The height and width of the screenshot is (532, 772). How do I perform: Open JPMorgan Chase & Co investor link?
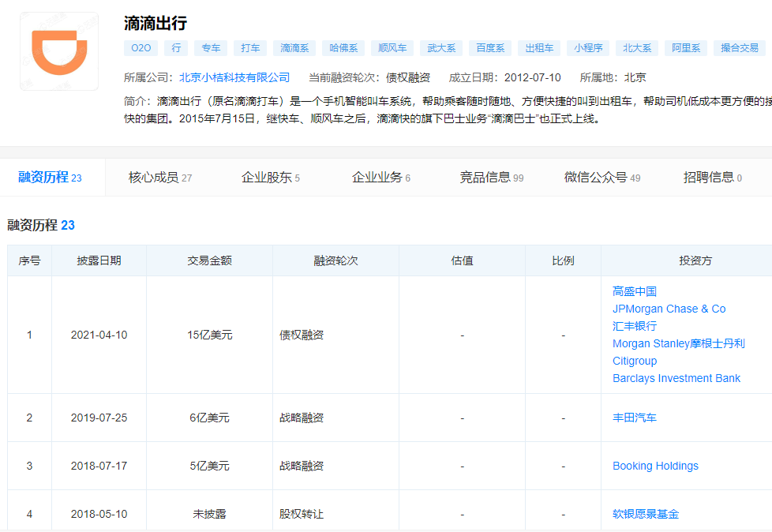(x=669, y=309)
